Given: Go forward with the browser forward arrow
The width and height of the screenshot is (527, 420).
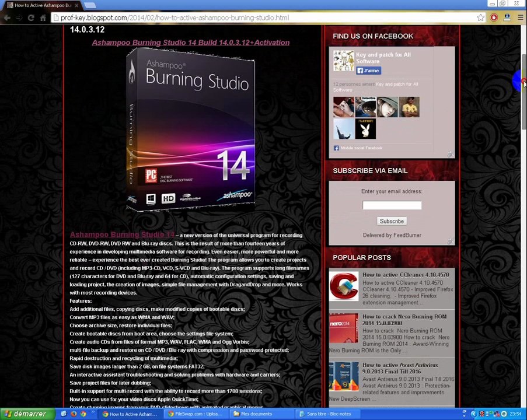Looking at the screenshot, I should point(19,18).
